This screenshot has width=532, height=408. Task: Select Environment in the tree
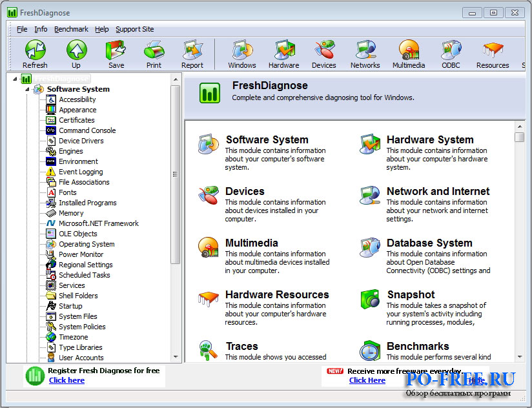[x=78, y=161]
